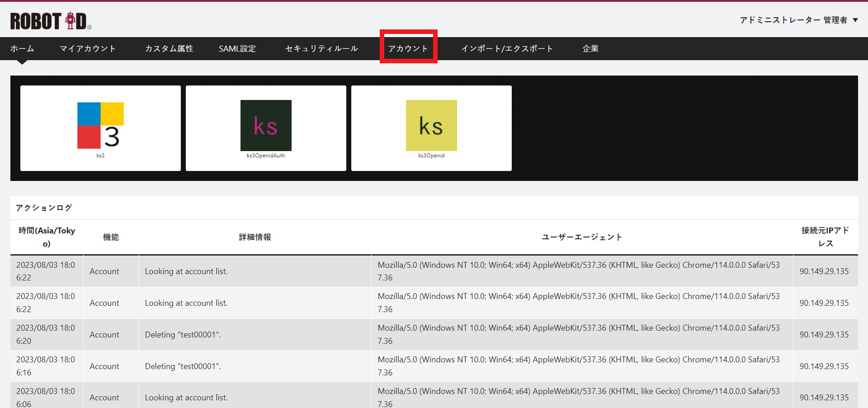
Task: Expand the アドミニストレーター 管理者 user dropdown
Action: 798,20
